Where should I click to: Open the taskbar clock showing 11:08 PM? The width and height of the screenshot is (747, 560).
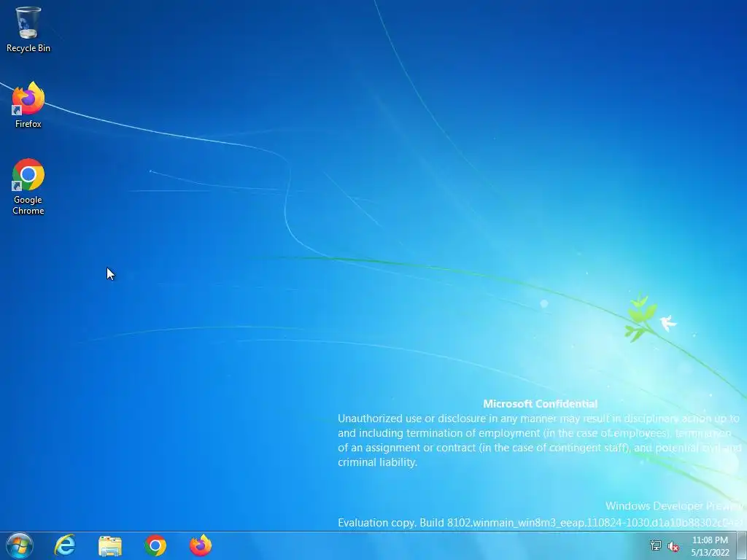point(710,546)
